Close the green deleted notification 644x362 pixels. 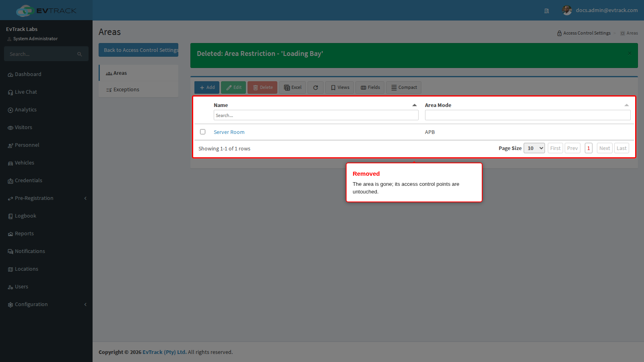pos(630,53)
